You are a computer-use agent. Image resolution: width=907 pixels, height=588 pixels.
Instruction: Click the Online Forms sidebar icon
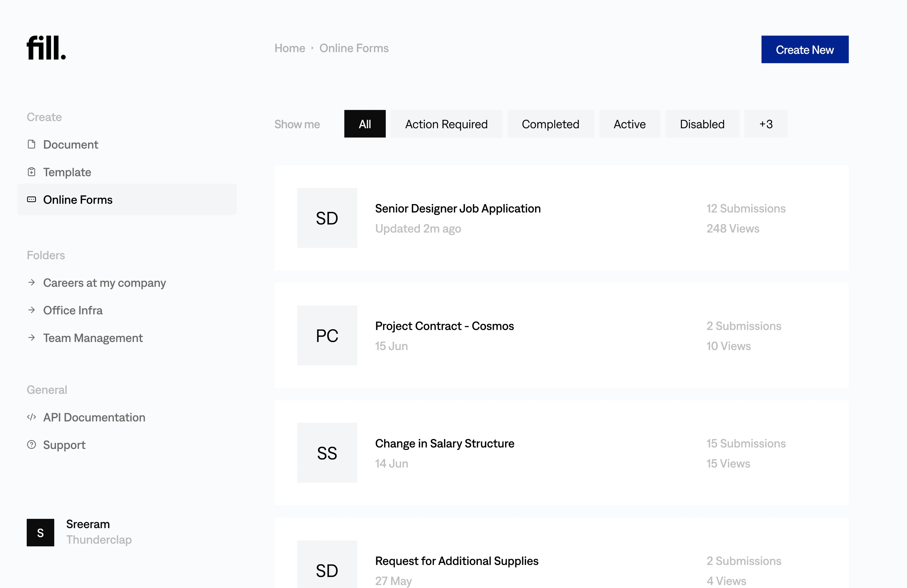coord(32,199)
